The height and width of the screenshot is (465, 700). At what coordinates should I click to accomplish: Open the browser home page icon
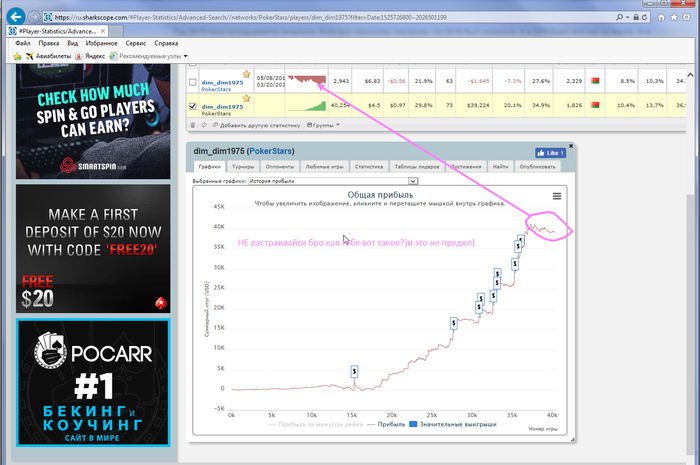[x=661, y=17]
